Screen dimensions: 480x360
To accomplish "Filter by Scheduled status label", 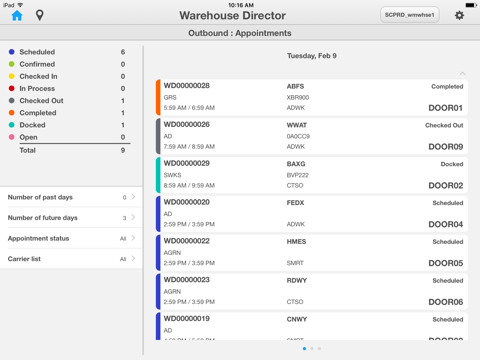I will pyautogui.click(x=37, y=52).
